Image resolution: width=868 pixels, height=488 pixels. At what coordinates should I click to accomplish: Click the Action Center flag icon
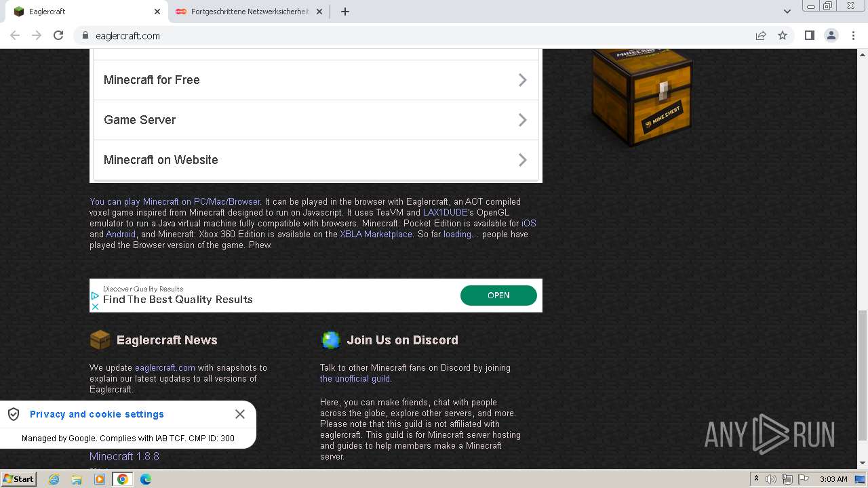coord(803,479)
